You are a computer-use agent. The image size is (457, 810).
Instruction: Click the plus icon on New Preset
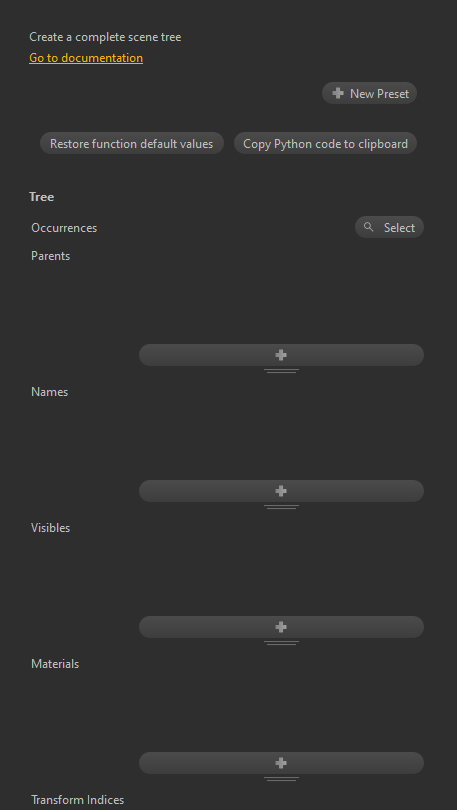[338, 93]
